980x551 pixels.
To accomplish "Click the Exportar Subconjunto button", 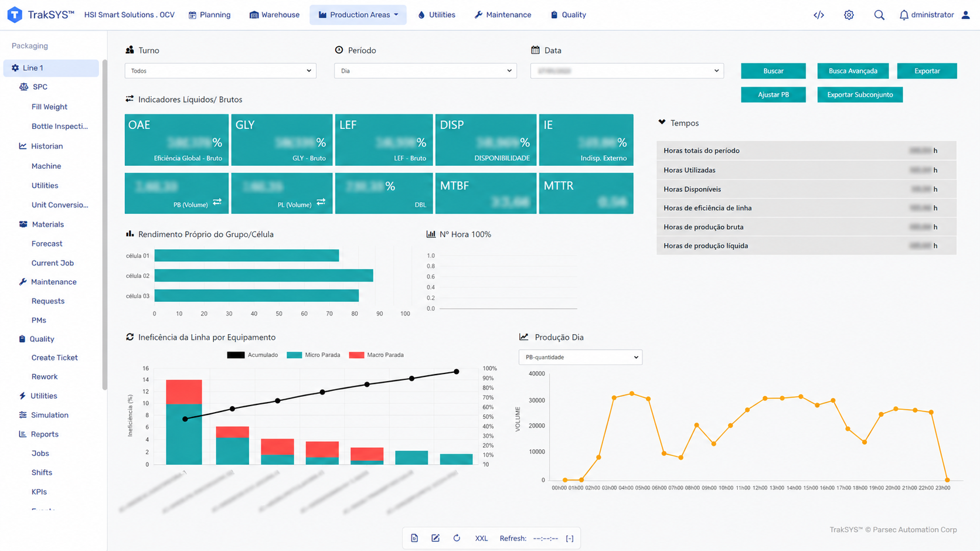I will click(860, 94).
